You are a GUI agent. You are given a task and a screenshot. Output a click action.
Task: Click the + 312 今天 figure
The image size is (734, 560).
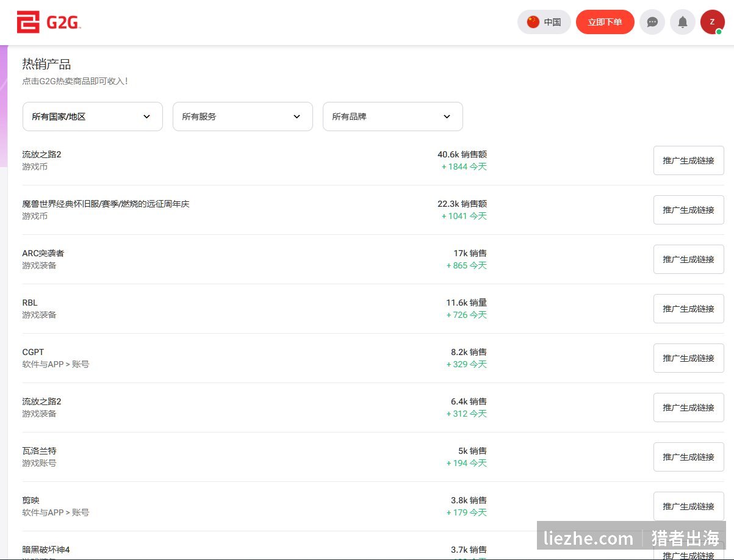(467, 414)
